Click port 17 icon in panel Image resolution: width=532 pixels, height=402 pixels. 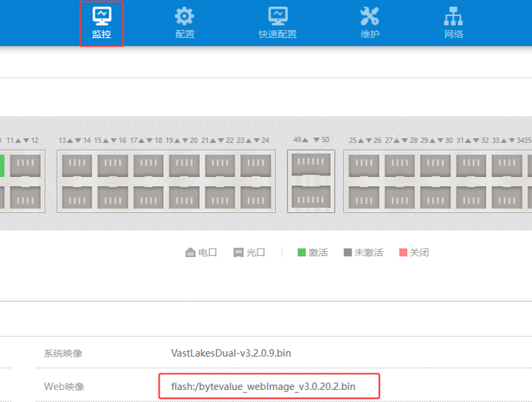point(148,166)
